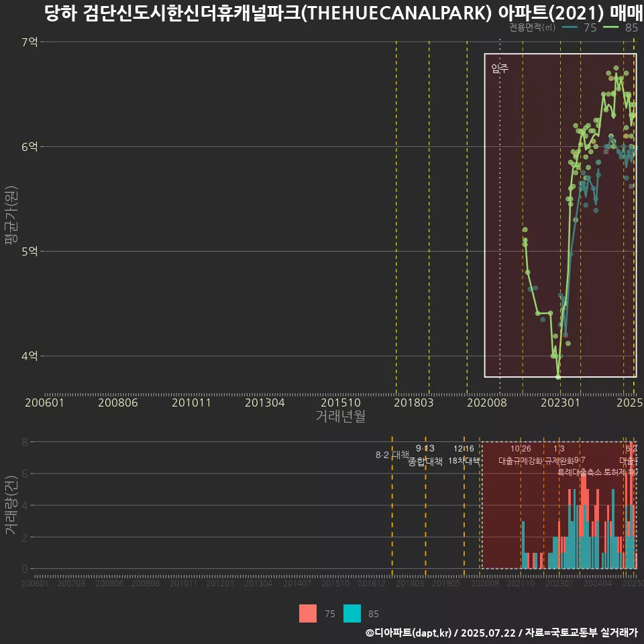
Task: Click the 5억 y-axis label
Action: pos(30,252)
